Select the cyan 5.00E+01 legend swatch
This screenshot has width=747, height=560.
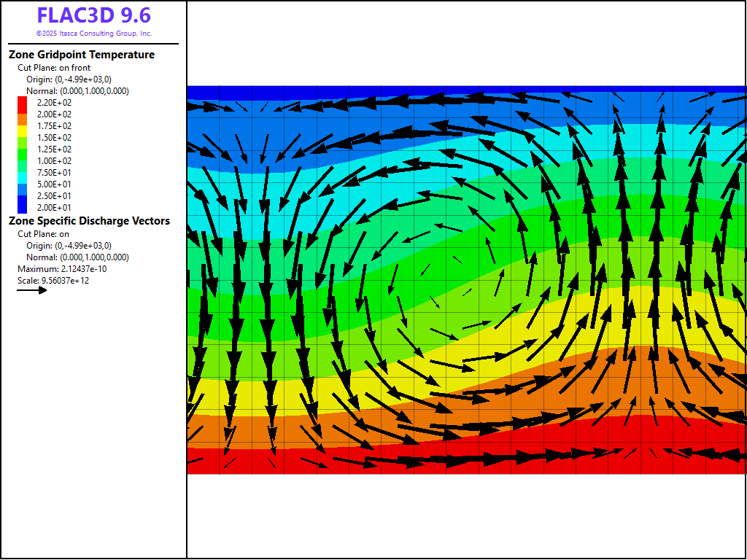coord(22,184)
